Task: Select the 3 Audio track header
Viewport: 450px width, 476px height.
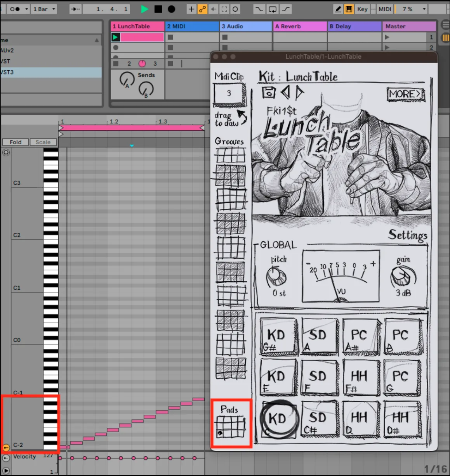Action: click(x=246, y=26)
